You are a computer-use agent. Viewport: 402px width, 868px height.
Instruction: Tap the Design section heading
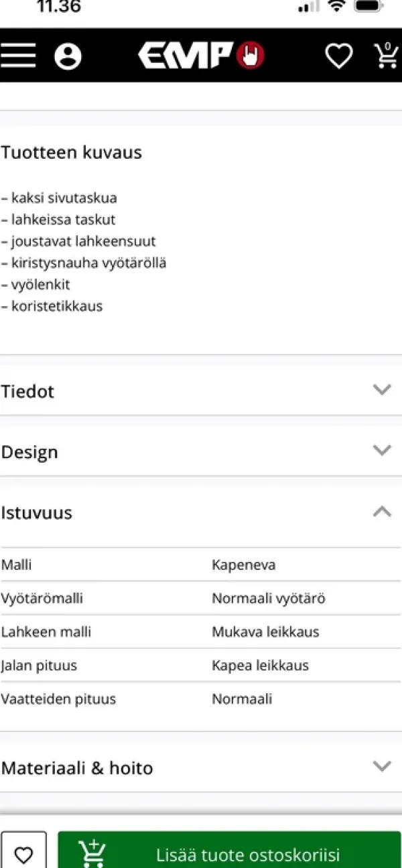click(29, 452)
